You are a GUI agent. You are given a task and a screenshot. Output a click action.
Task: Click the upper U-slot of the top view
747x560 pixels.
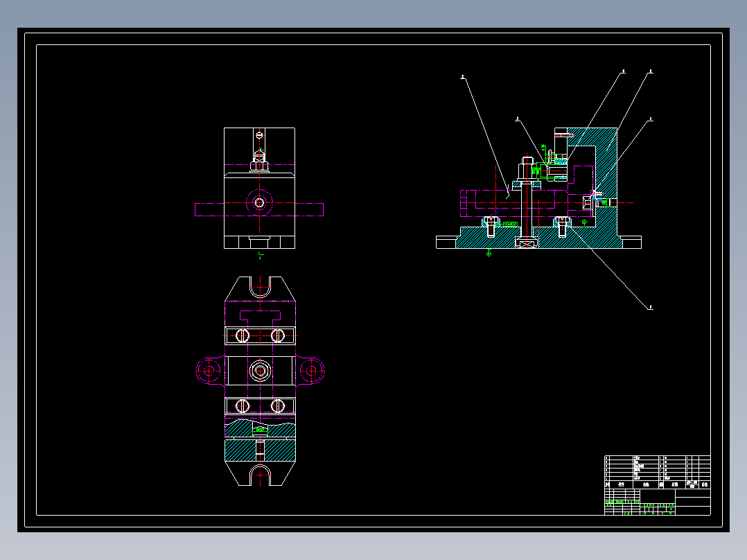pyautogui.click(x=260, y=287)
